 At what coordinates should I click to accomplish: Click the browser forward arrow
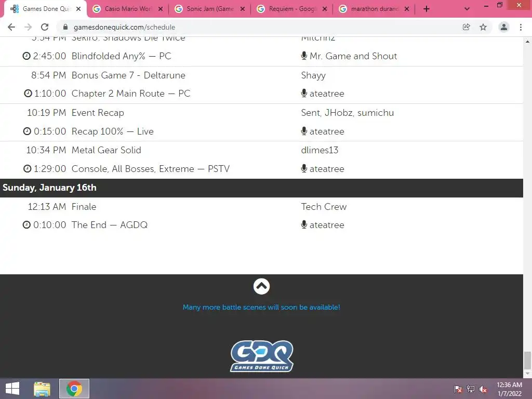[x=28, y=27]
